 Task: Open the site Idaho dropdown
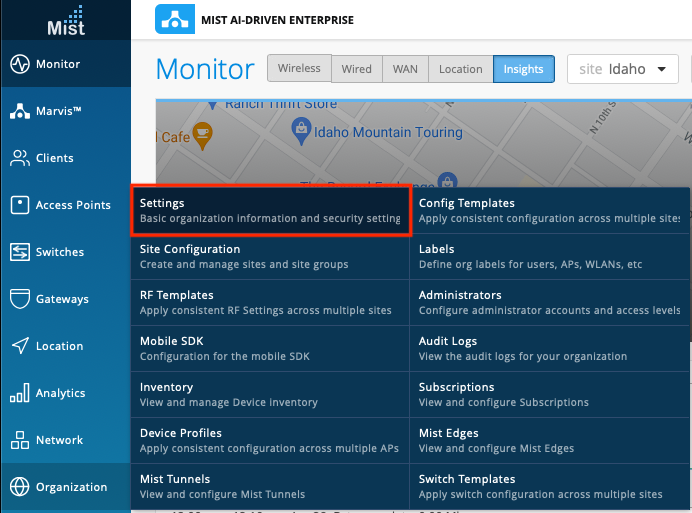[x=624, y=69]
